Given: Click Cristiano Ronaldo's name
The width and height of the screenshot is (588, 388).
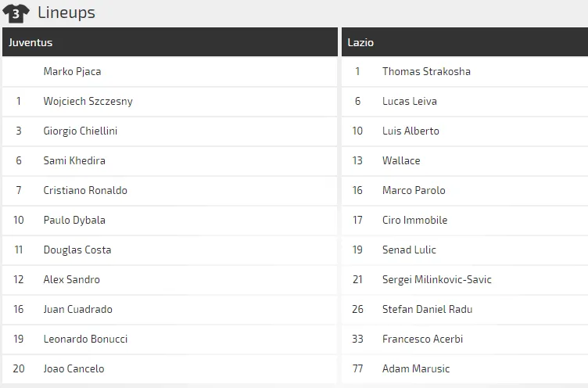Looking at the screenshot, I should pyautogui.click(x=85, y=190).
